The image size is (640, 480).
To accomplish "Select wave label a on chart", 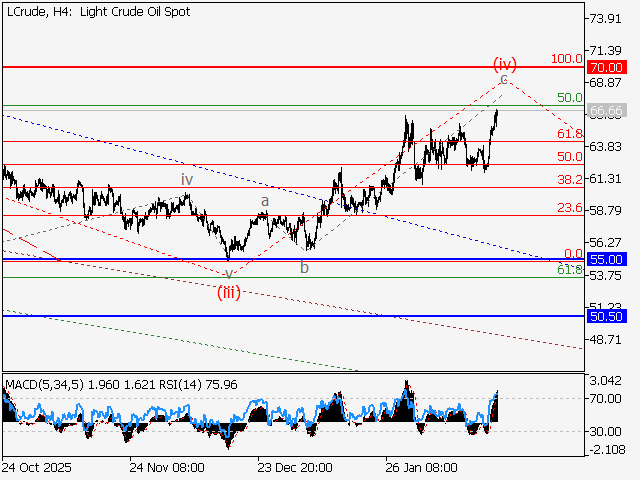I will (x=265, y=201).
